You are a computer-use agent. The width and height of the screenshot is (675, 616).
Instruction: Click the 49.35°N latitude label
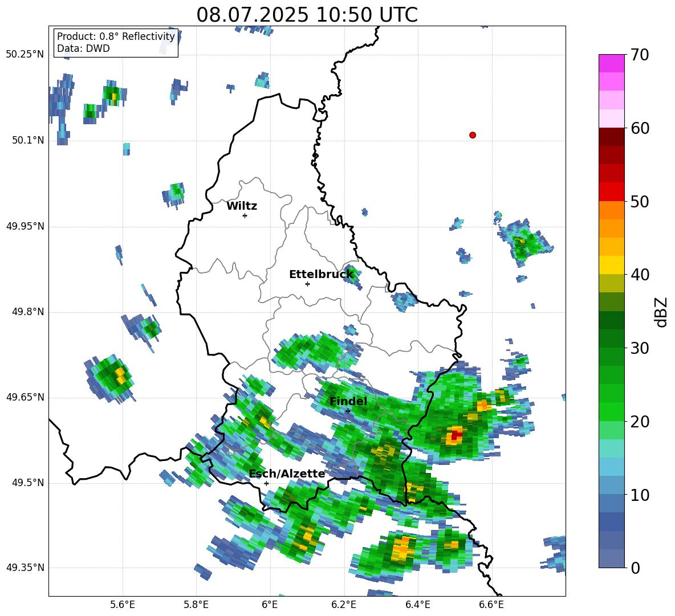click(25, 568)
